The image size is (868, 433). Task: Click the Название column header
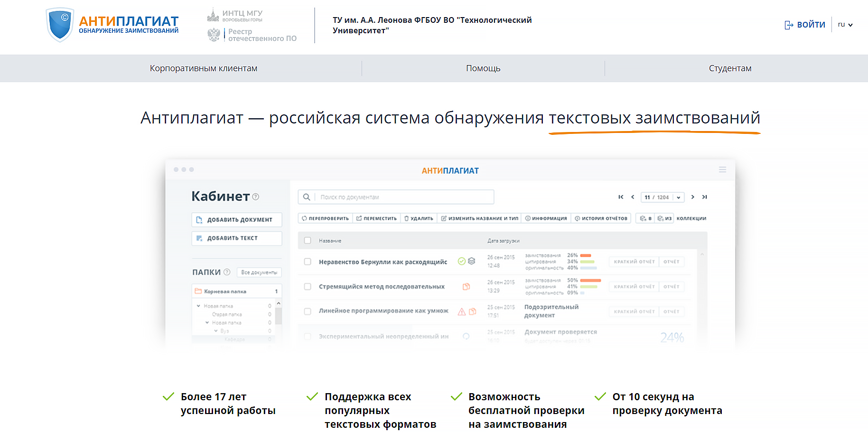coord(330,241)
